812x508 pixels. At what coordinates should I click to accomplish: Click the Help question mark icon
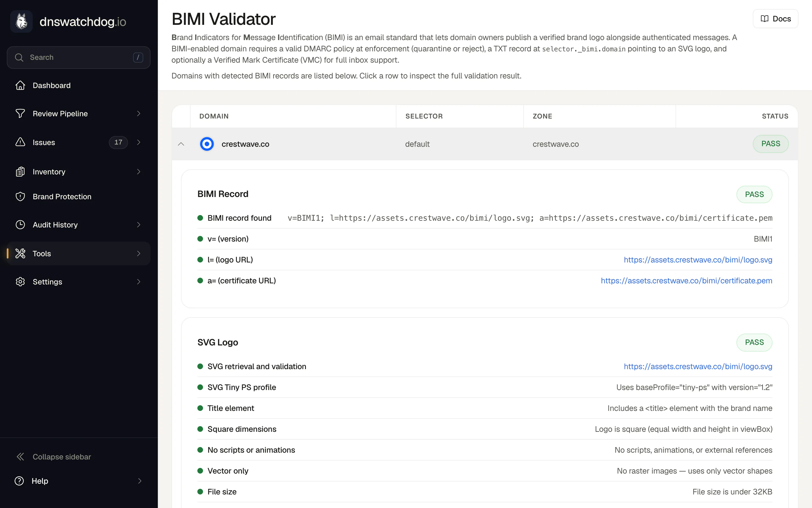pos(19,481)
